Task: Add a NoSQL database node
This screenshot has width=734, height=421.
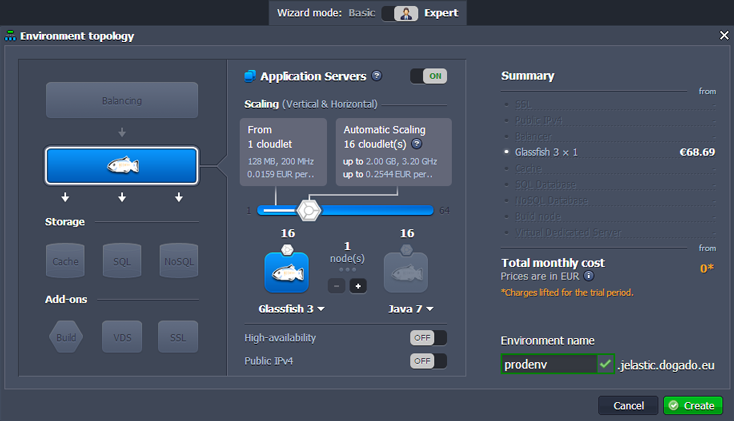Action: point(178,261)
